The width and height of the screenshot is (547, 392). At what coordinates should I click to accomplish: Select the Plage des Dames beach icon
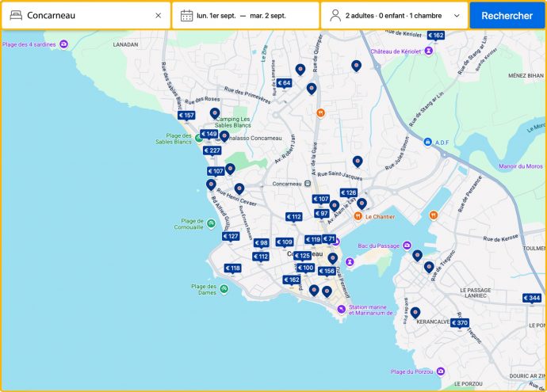pos(224,289)
